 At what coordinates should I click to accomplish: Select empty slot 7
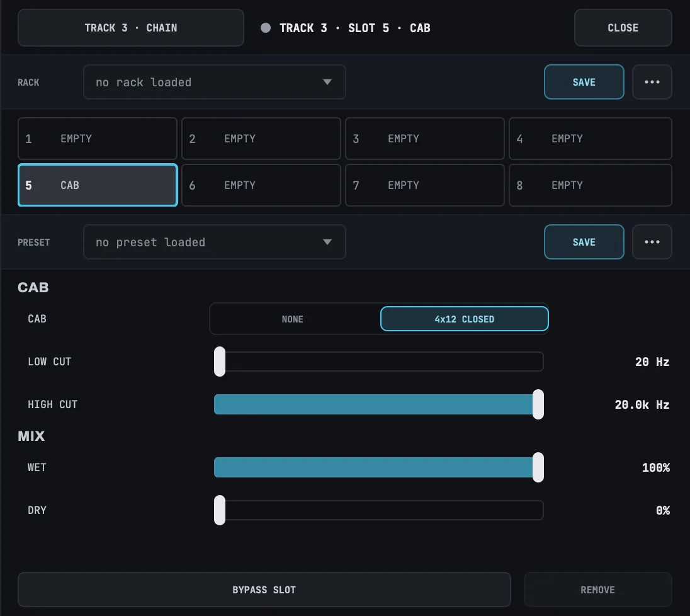425,185
